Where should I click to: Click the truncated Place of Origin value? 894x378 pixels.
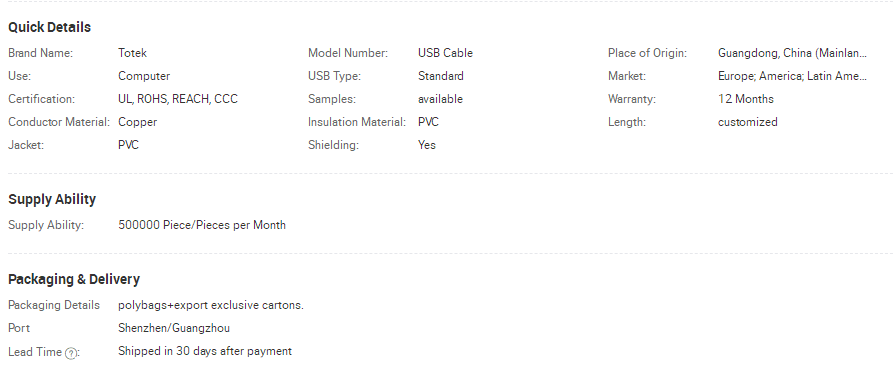(793, 53)
